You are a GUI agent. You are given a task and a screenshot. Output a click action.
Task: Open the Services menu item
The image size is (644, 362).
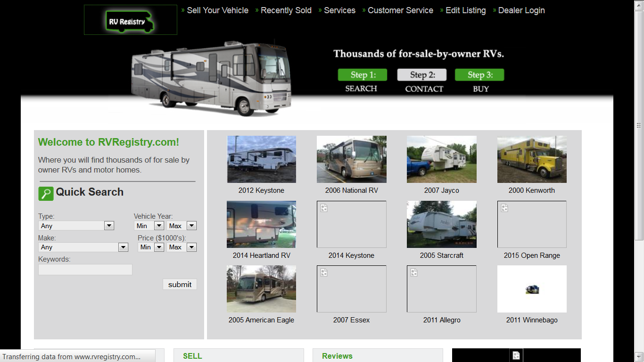(x=339, y=10)
